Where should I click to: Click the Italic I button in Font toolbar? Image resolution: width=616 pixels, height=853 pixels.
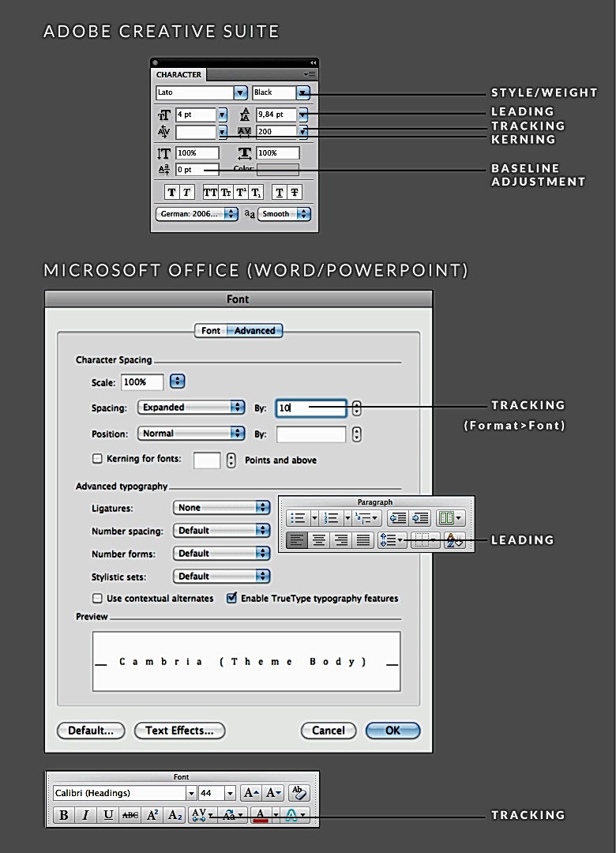[x=85, y=815]
